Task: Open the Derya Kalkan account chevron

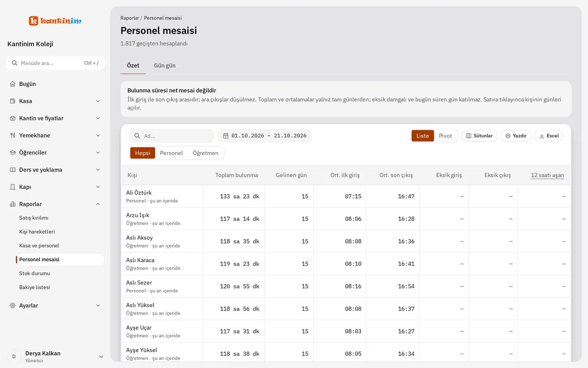Action: click(101, 357)
